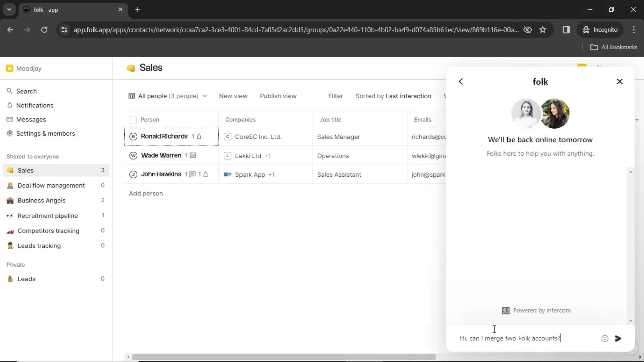Open the private Leads group
Image resolution: width=644 pixels, height=362 pixels.
point(56,279)
